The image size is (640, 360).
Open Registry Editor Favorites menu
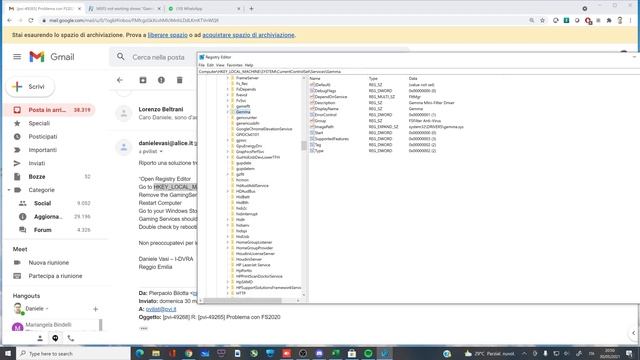tap(235, 65)
